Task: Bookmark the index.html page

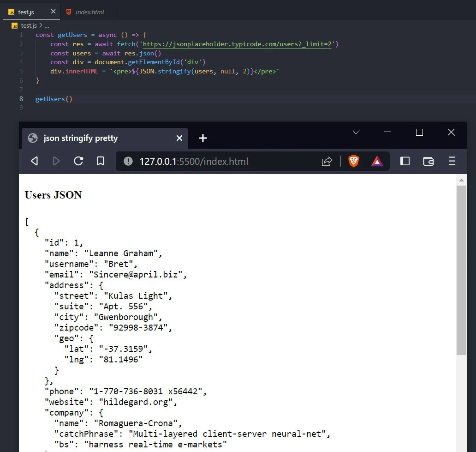Action: pos(101,161)
